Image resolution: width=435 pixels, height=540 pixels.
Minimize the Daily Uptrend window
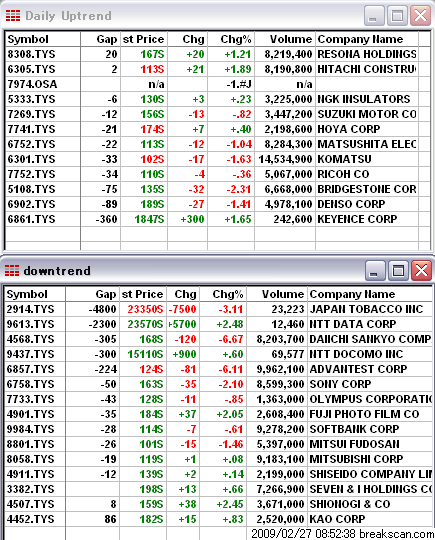pos(374,15)
